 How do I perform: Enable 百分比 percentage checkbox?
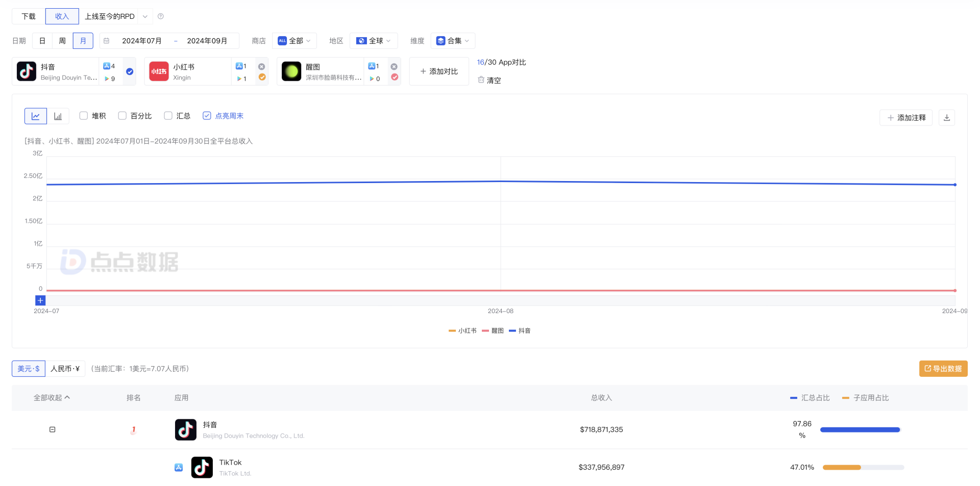tap(122, 116)
